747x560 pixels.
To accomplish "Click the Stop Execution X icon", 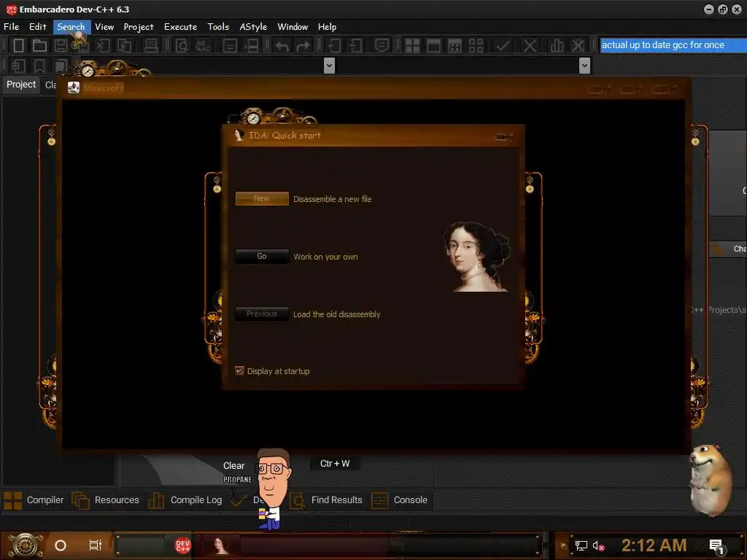I will tap(530, 46).
